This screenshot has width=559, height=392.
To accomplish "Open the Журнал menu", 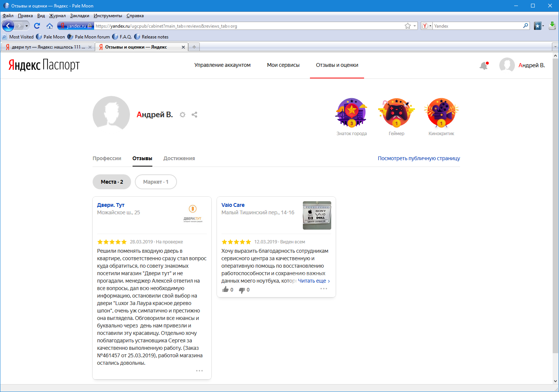I will click(x=58, y=16).
